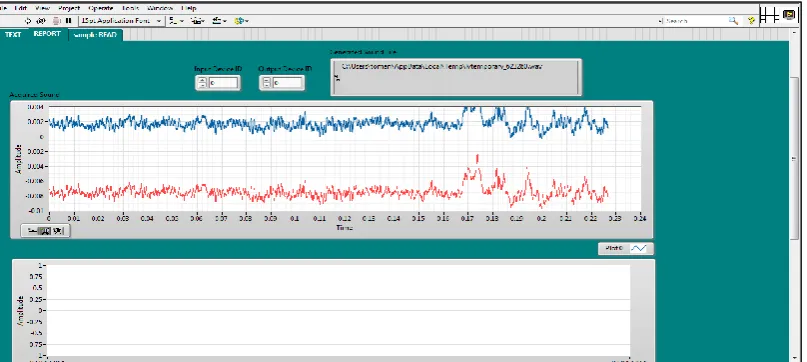
Task: Open the Tools menu
Action: click(x=130, y=8)
